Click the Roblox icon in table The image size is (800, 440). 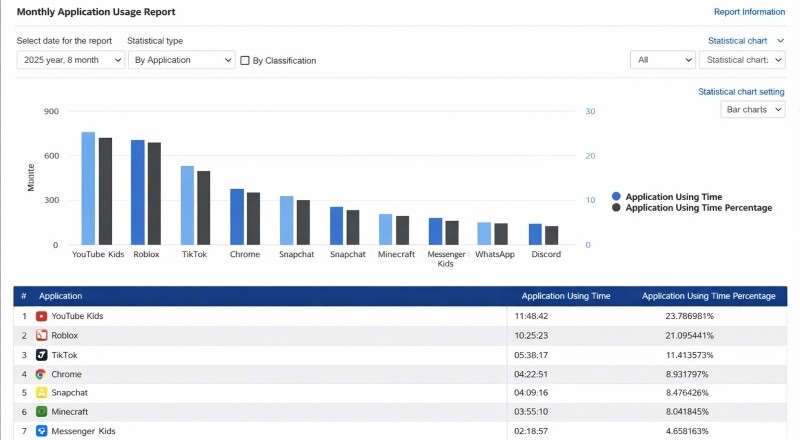pos(41,335)
